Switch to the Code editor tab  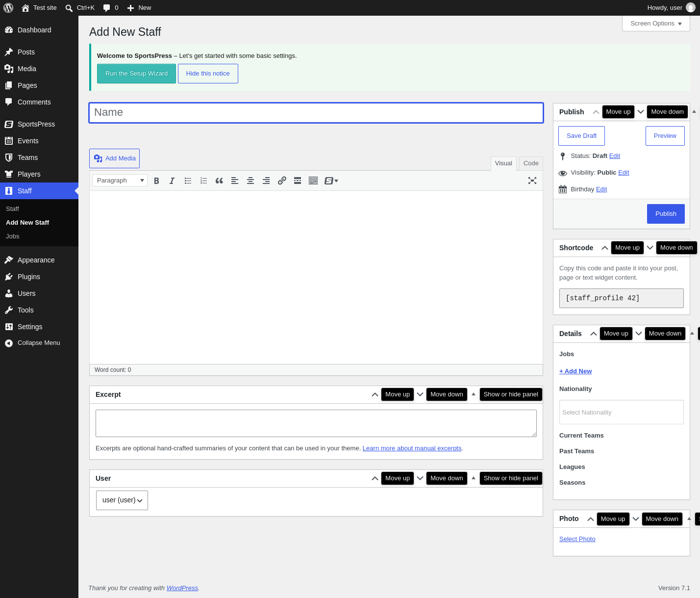pos(531,163)
